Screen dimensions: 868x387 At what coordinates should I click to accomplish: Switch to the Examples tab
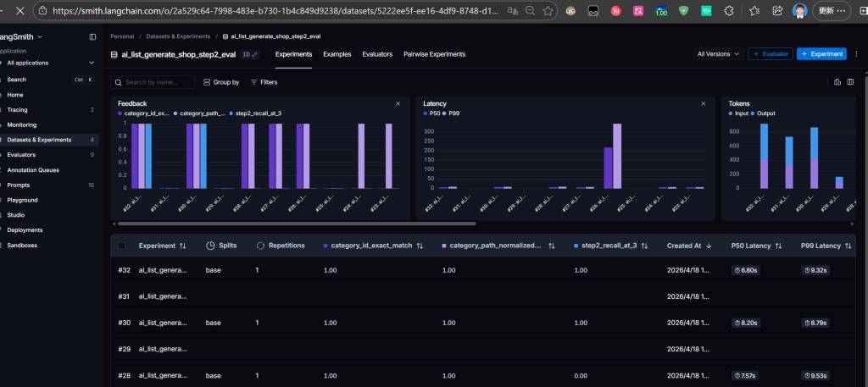(x=337, y=54)
